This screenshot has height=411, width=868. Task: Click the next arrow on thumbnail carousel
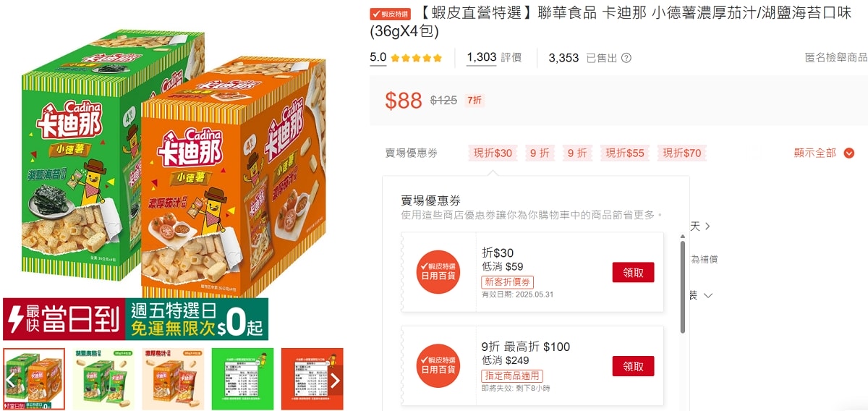point(335,380)
